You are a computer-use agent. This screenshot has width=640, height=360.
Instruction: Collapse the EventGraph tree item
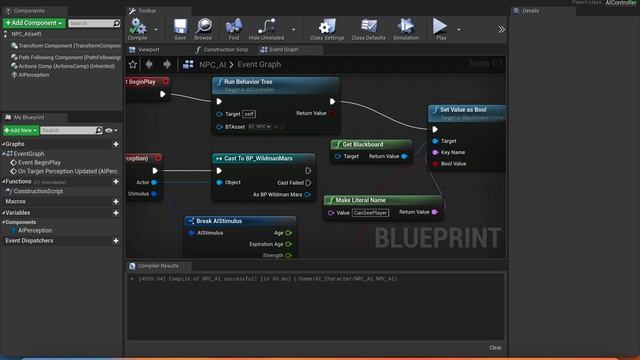click(3, 154)
